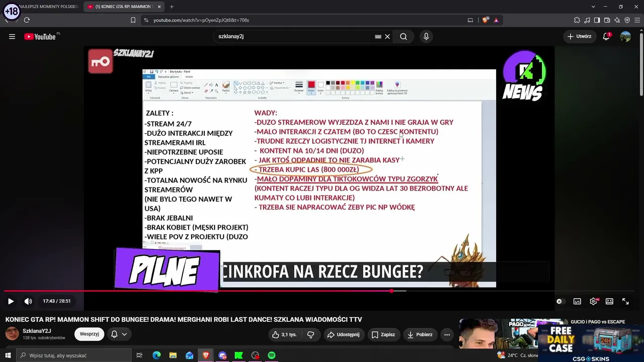Open a new browser tab
The height and width of the screenshot is (362, 644).
point(172,7)
